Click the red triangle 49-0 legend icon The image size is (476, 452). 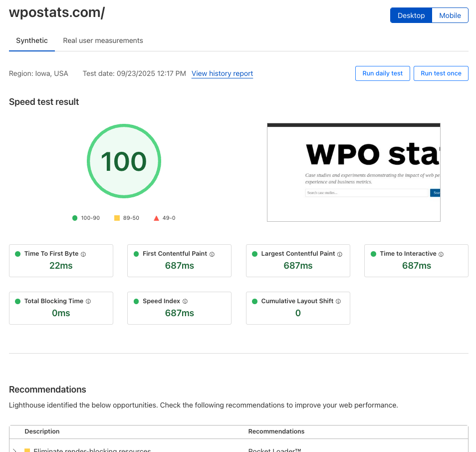click(156, 218)
